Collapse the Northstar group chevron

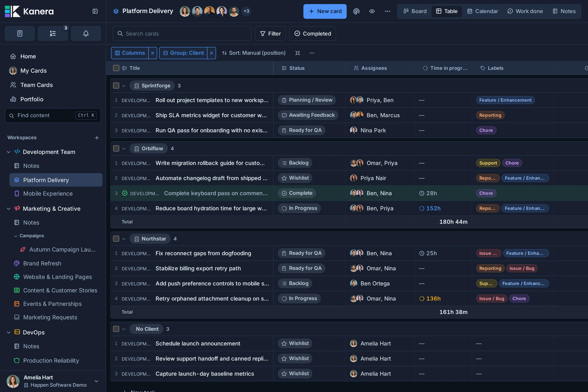tap(124, 239)
